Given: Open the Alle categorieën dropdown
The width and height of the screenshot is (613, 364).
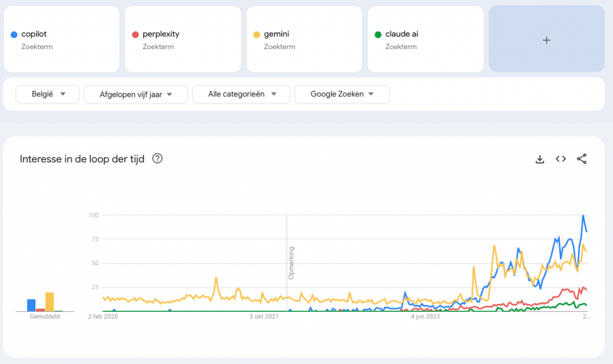Looking at the screenshot, I should click(x=241, y=94).
